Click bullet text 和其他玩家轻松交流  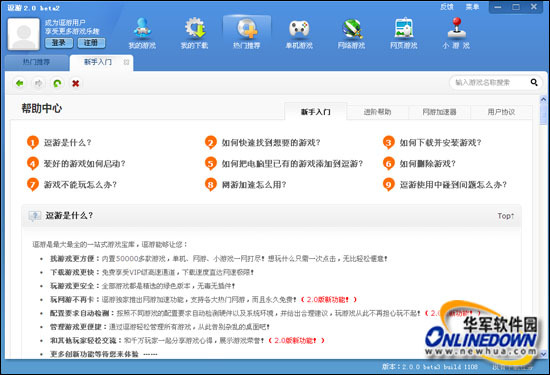pyautogui.click(x=83, y=341)
